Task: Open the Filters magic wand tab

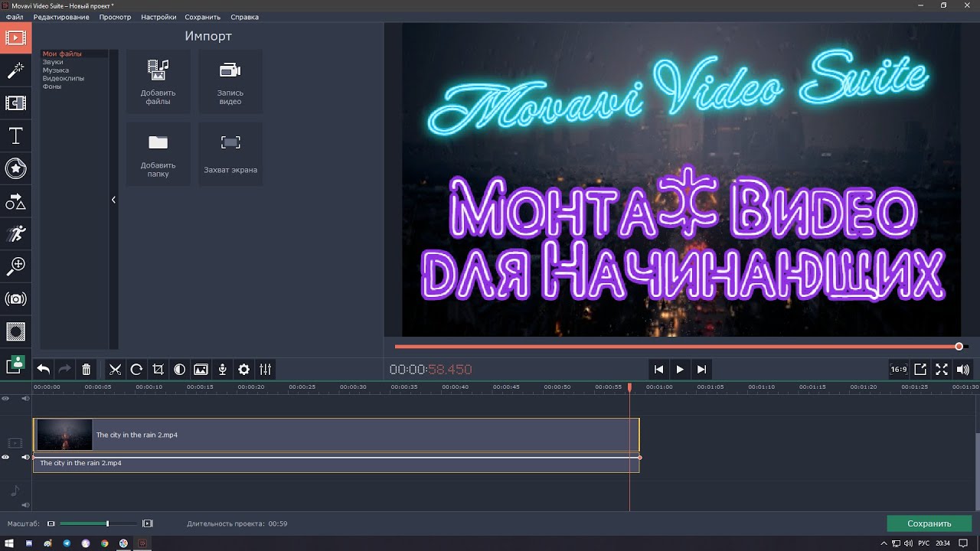Action: pos(15,70)
